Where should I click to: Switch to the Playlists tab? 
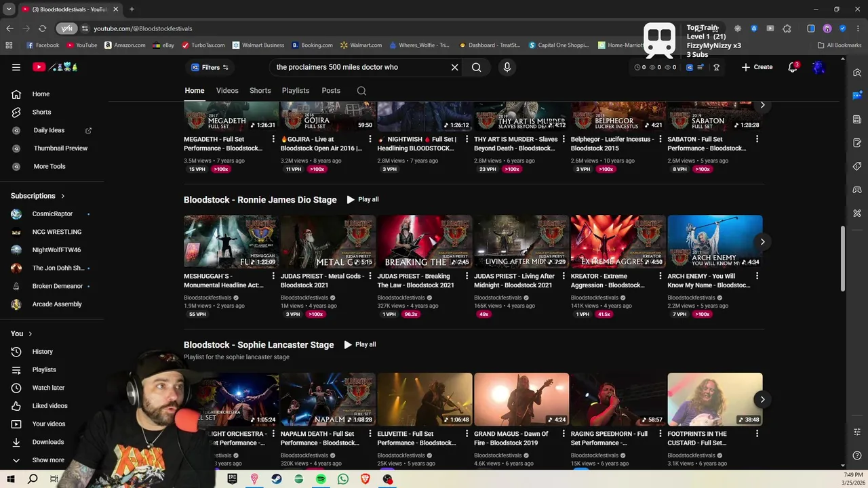296,90
